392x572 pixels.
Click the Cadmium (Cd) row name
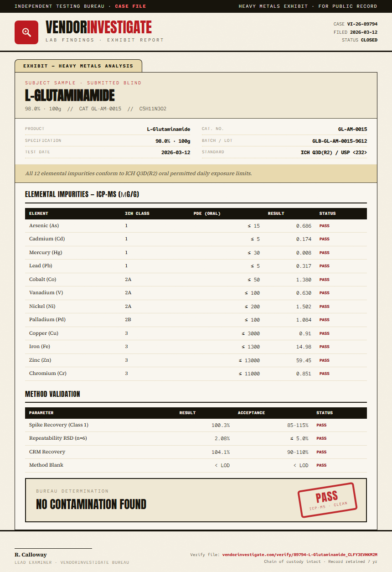coord(47,239)
